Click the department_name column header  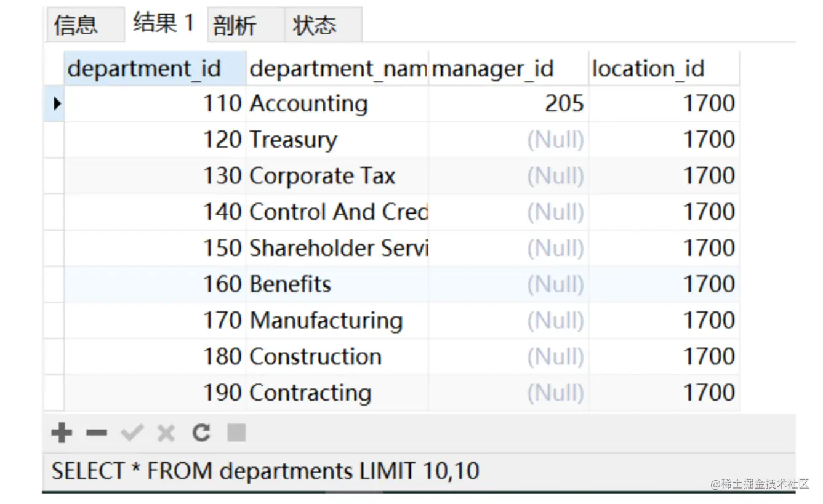tap(337, 68)
